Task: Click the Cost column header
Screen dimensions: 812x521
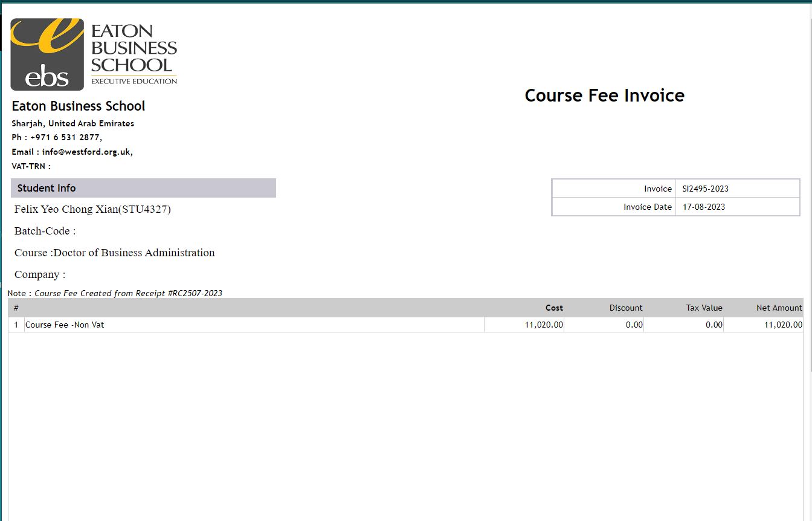Action: 554,308
